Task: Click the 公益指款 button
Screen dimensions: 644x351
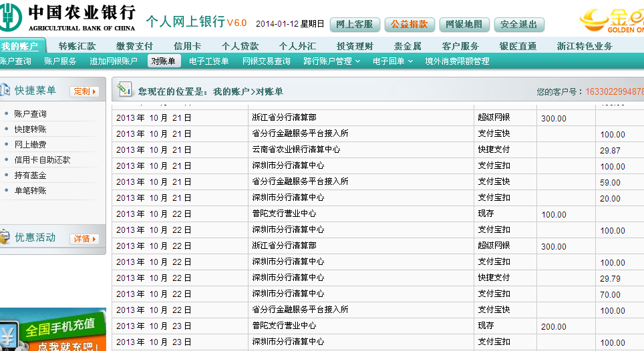Action: click(x=409, y=25)
